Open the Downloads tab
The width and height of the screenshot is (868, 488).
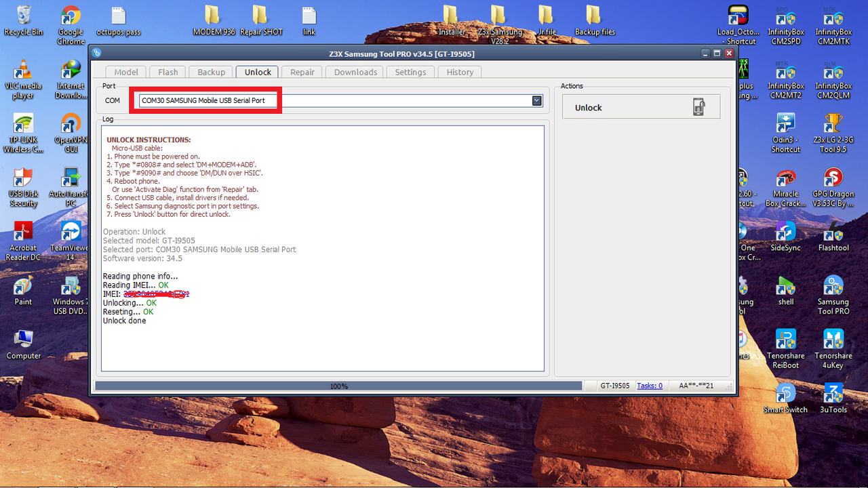355,72
